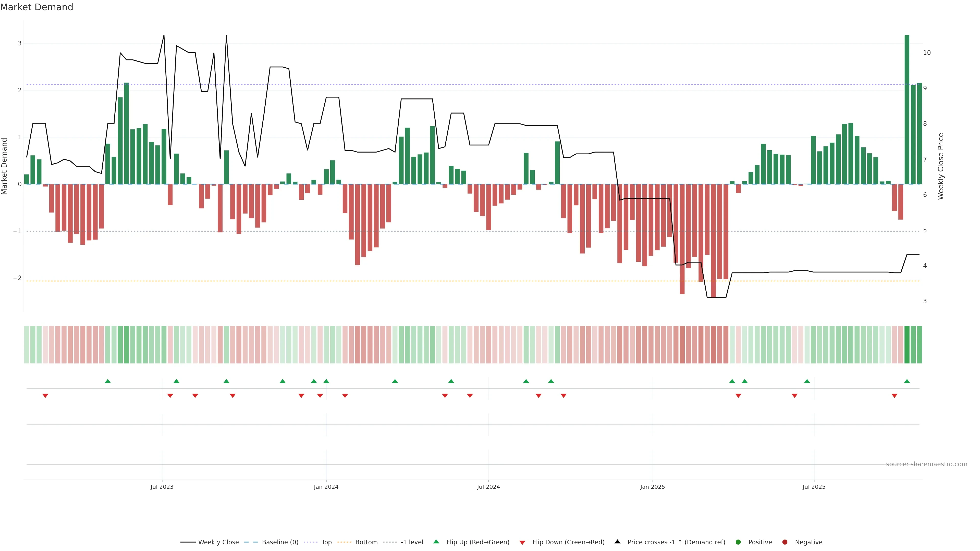Viewport: 980px width, 551px height.
Task: Click Flip Up green triangle legend icon
Action: (436, 542)
